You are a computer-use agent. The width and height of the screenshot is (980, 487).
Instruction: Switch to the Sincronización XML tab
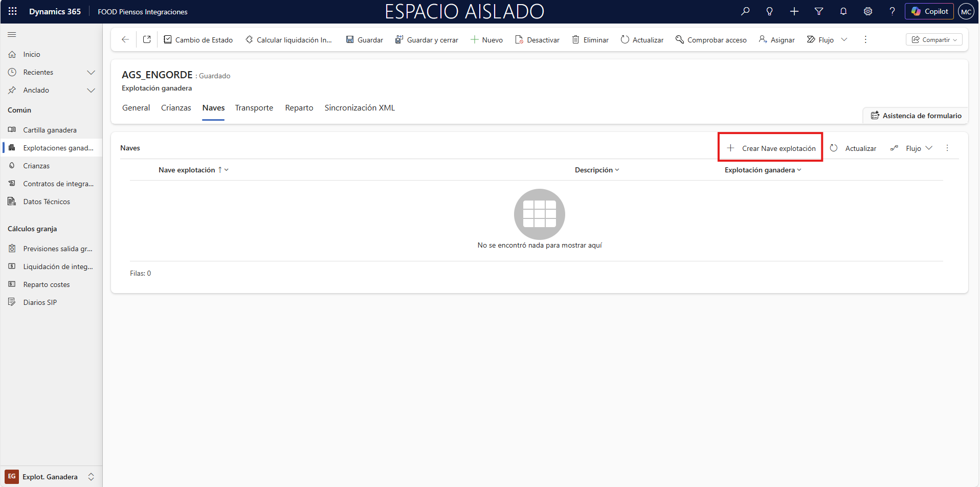tap(360, 108)
